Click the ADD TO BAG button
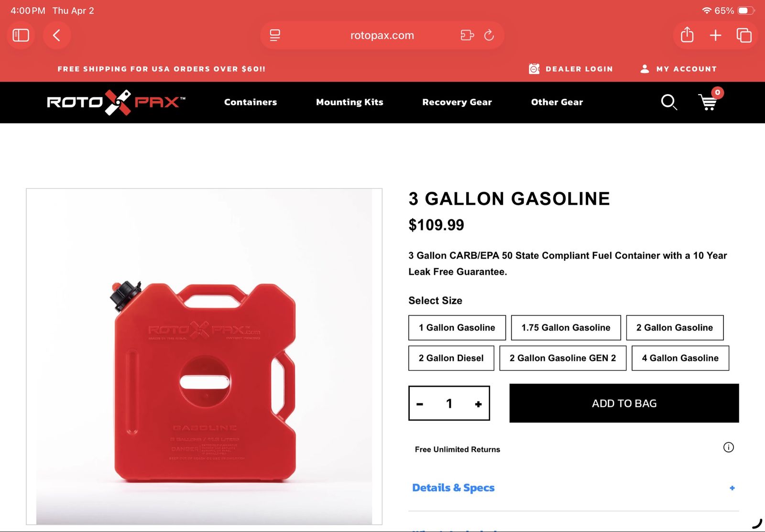The height and width of the screenshot is (532, 765). tap(624, 403)
